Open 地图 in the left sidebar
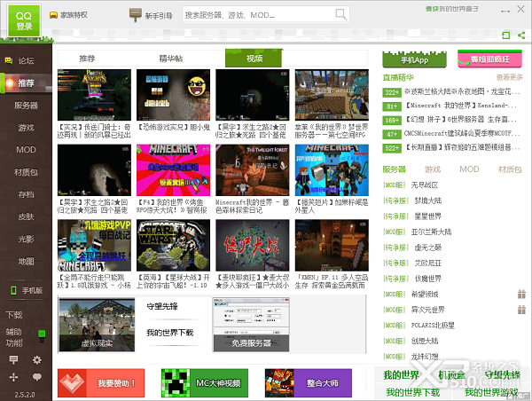This screenshot has width=532, height=401. coord(26,262)
